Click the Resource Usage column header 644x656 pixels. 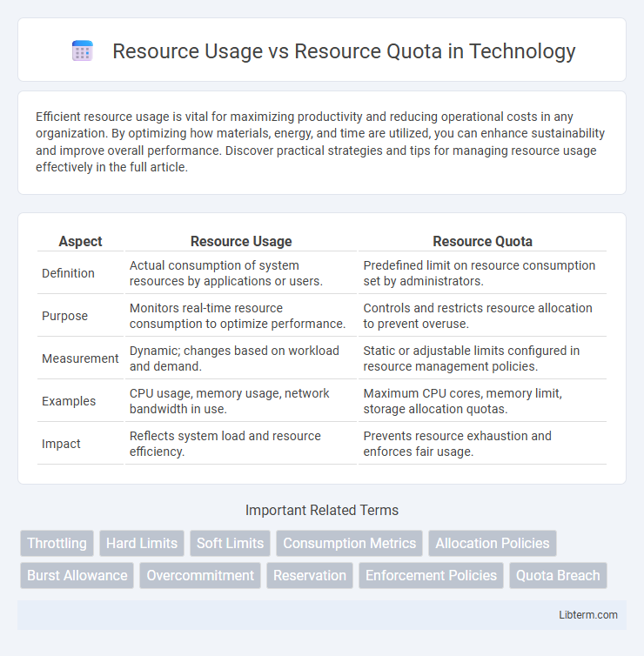pos(241,241)
